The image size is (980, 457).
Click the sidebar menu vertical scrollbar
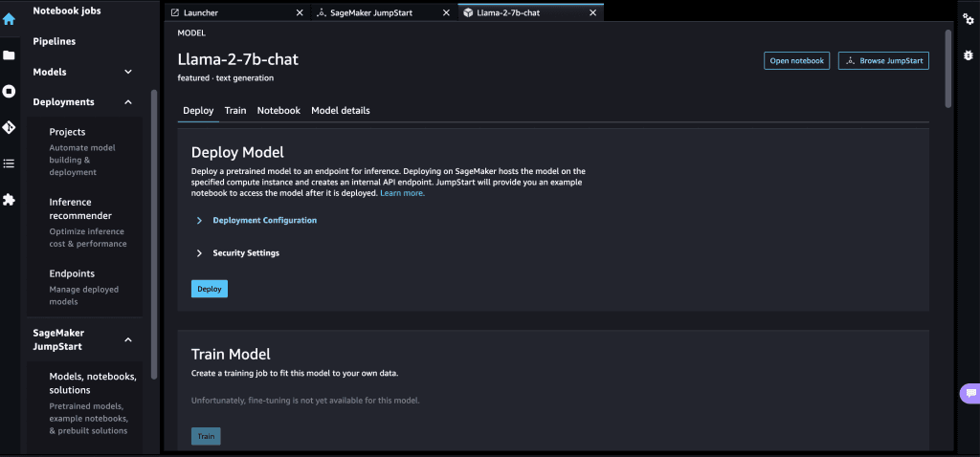[x=154, y=234]
